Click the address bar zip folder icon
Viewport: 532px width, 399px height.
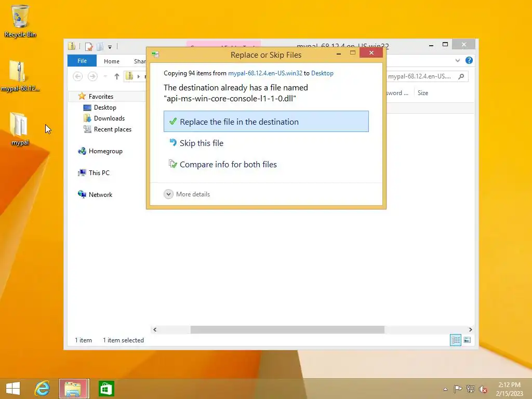click(x=129, y=76)
